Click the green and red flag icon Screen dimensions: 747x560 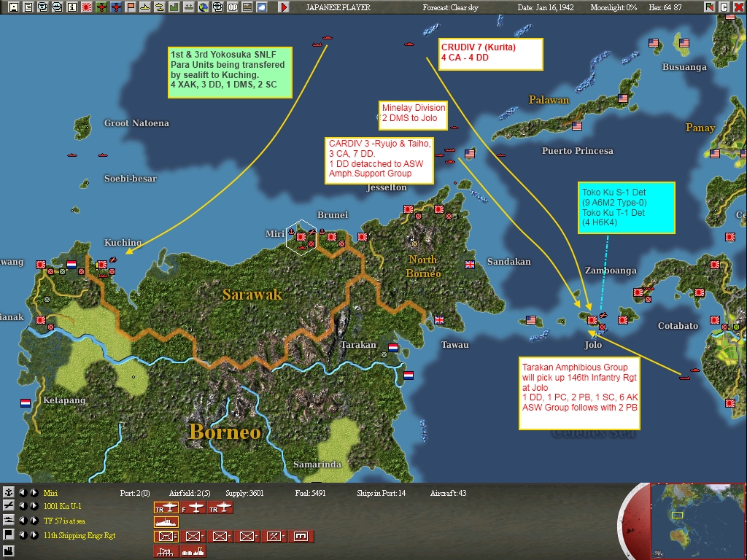[709, 7]
